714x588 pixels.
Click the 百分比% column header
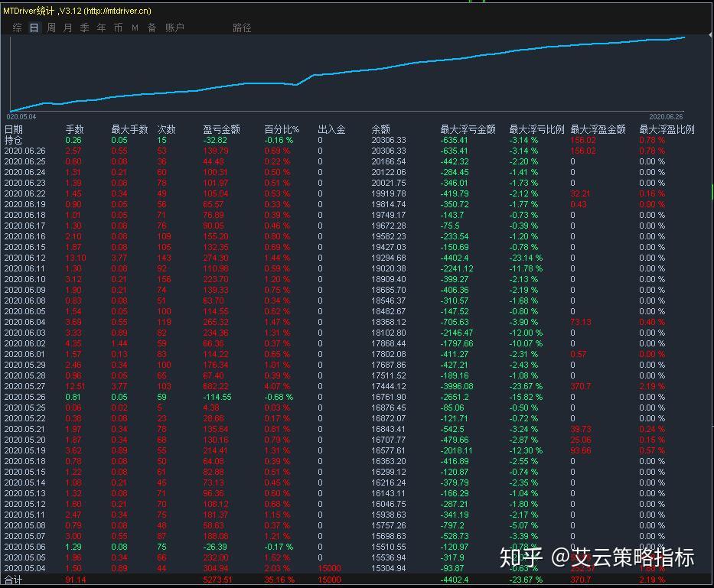point(282,129)
